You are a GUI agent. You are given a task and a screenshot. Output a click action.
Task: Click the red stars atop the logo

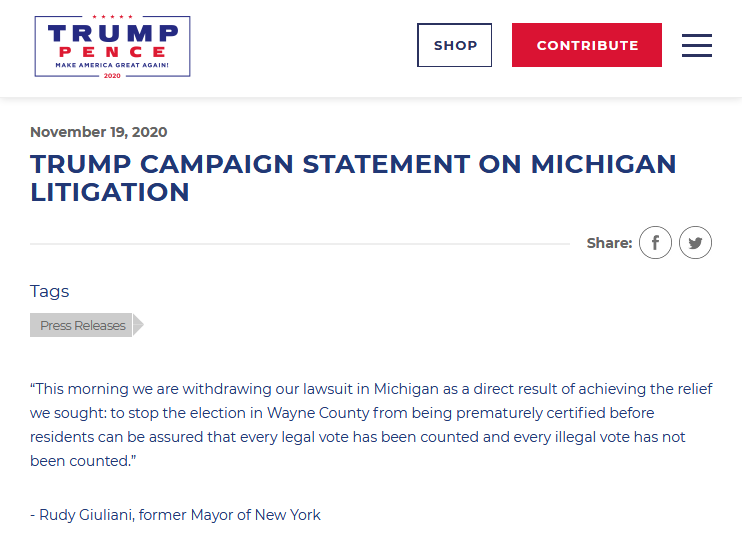pos(112,18)
